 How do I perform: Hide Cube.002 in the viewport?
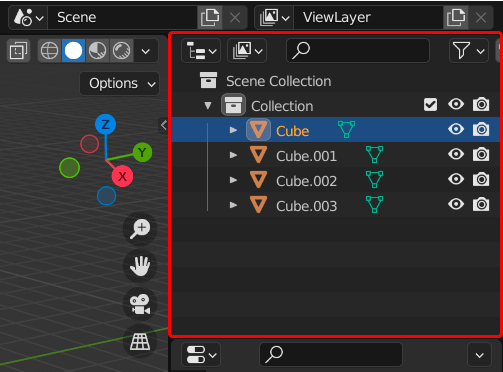[456, 179]
